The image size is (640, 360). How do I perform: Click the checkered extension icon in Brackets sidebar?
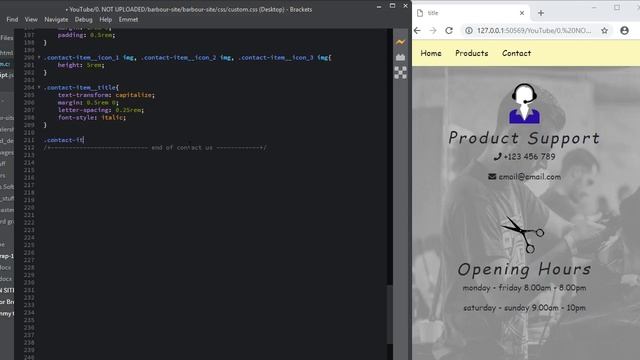[400, 73]
